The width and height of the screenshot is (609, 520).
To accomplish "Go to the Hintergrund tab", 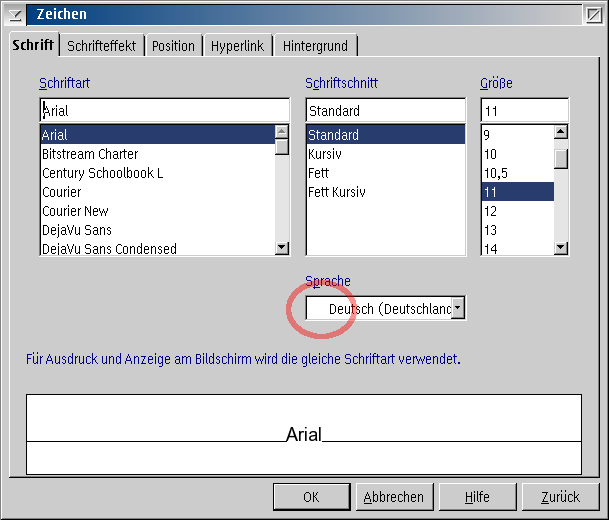I will [x=315, y=46].
